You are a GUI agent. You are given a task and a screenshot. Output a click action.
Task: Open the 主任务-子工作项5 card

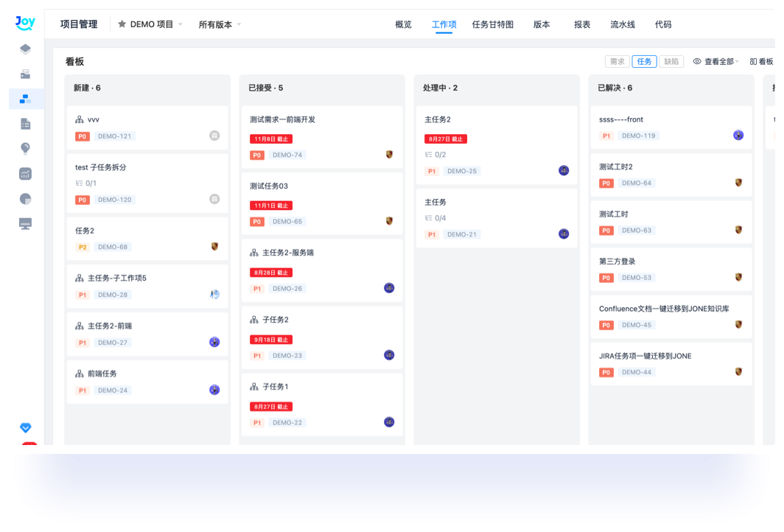pos(147,286)
